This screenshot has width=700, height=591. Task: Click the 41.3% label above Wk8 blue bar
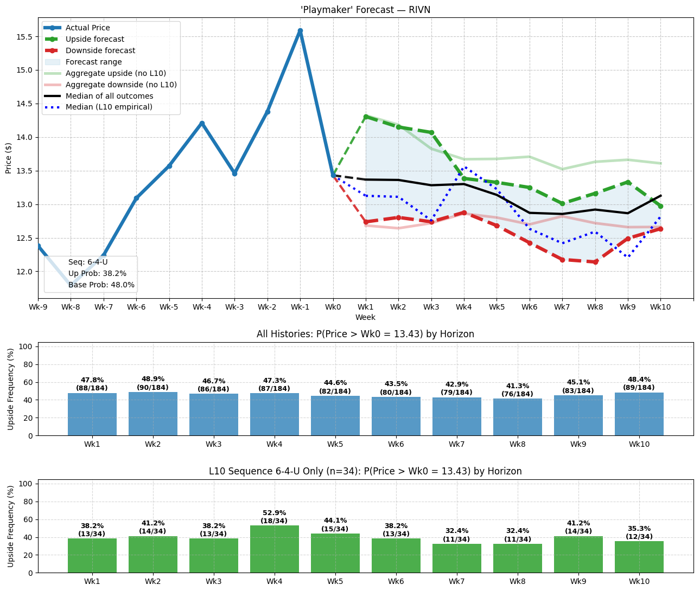pyautogui.click(x=517, y=387)
